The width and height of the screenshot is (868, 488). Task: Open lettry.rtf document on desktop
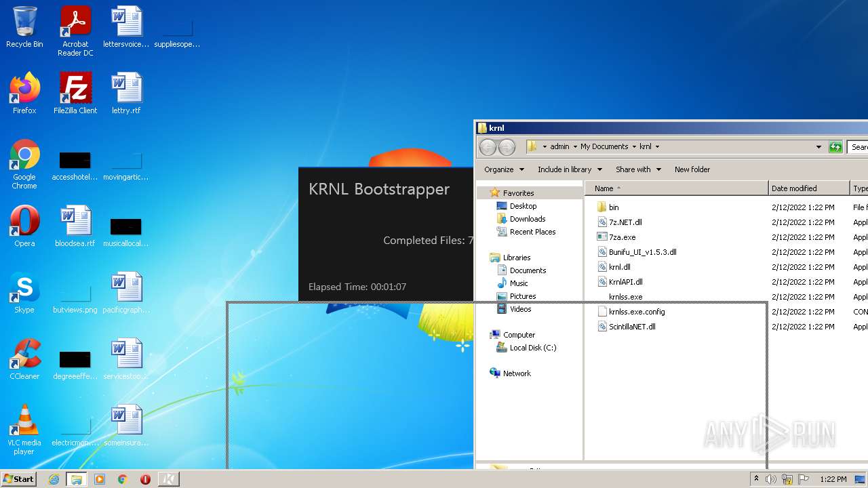(126, 93)
